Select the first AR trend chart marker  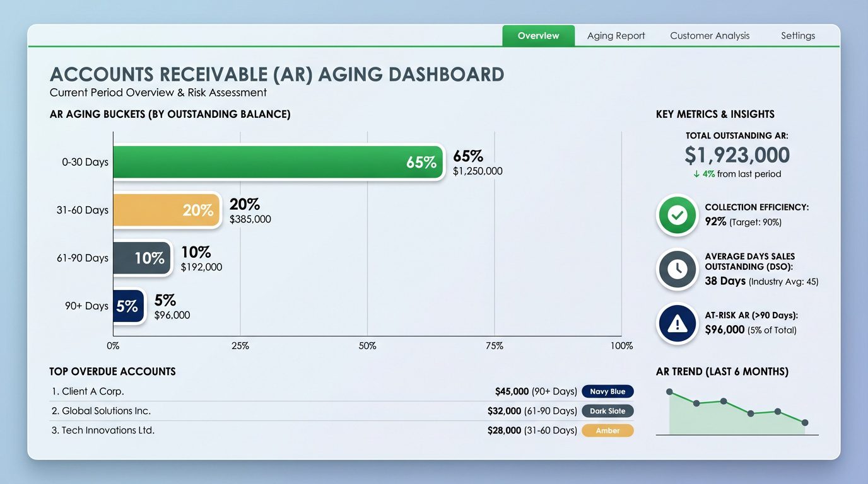coord(669,391)
